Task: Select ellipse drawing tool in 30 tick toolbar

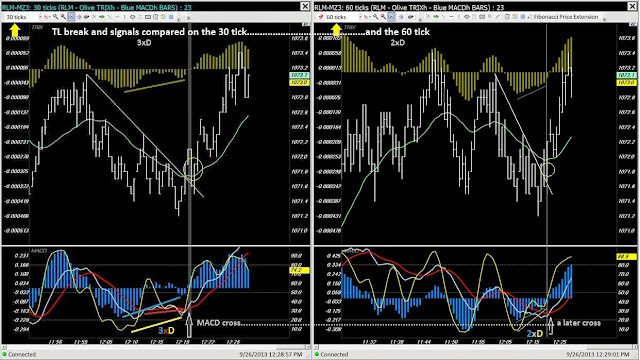Action: (x=132, y=17)
